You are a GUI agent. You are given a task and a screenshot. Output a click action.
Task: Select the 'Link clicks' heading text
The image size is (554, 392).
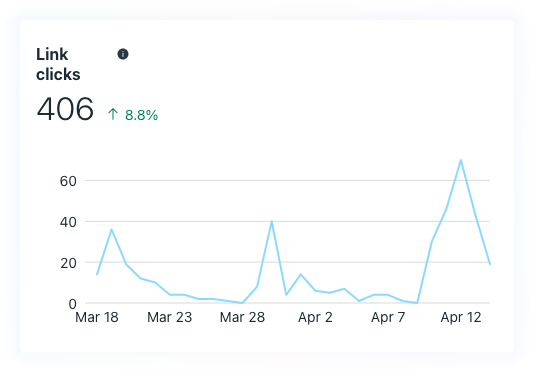click(58, 64)
